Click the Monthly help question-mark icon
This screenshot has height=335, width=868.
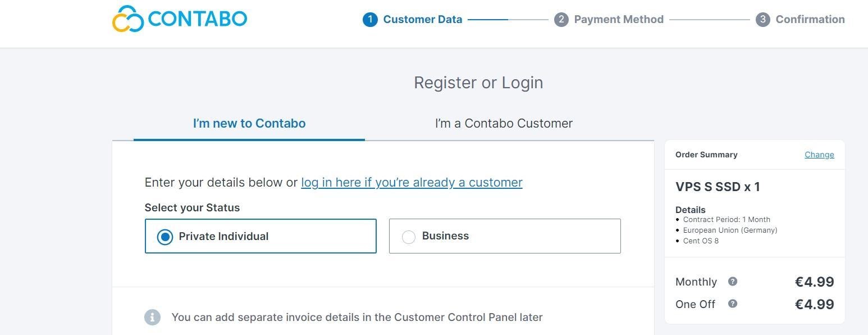tap(733, 282)
